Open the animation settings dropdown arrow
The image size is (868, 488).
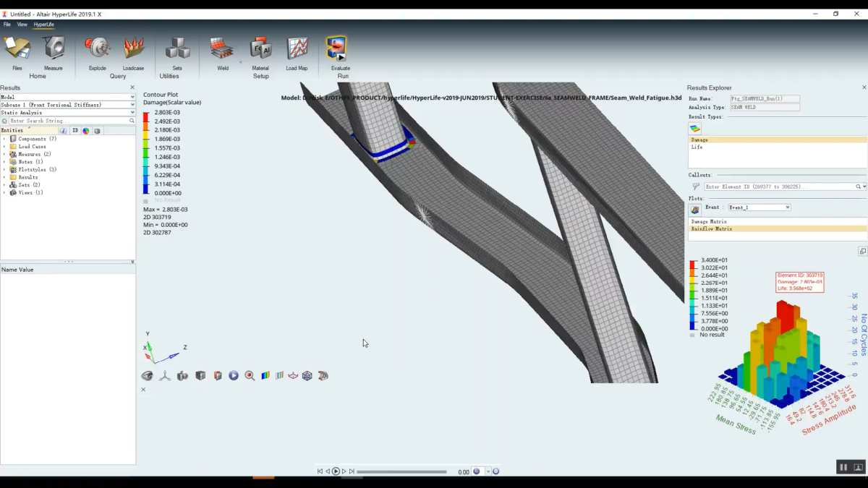pyautogui.click(x=488, y=471)
